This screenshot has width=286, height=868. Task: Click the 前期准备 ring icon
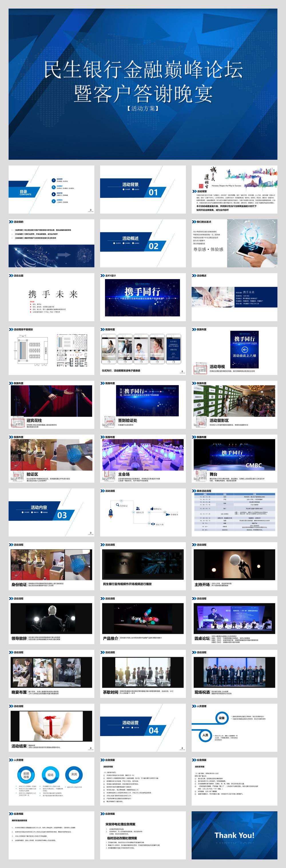[x=26, y=775]
